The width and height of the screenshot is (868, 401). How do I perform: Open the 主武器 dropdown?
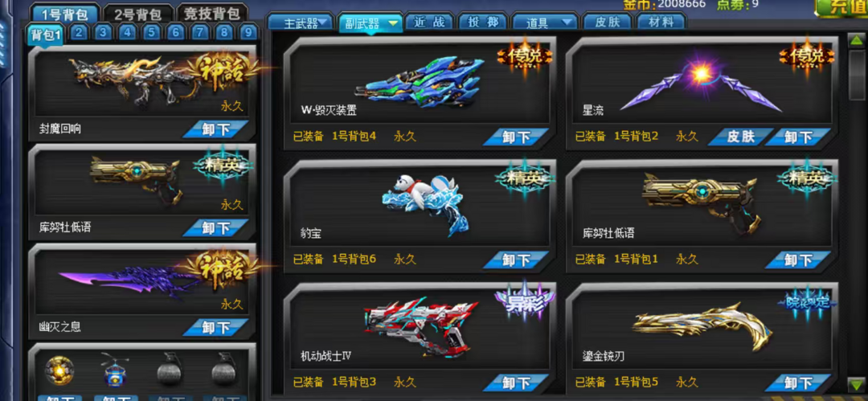tap(301, 23)
